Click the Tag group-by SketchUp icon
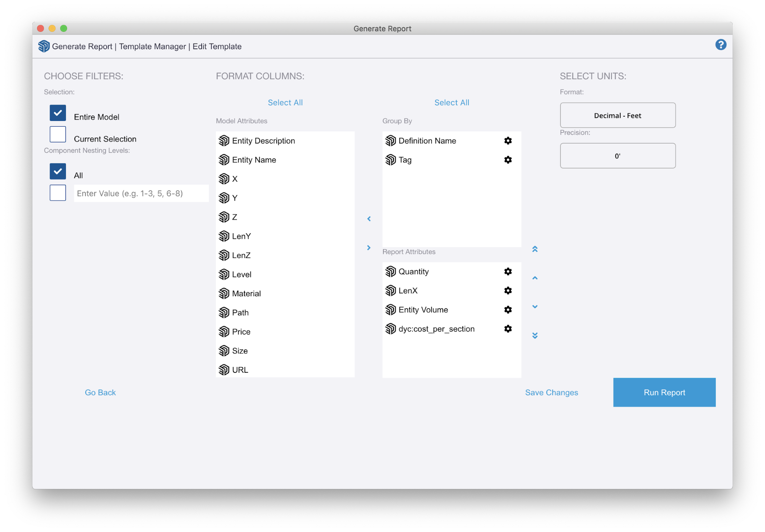This screenshot has width=765, height=532. pyautogui.click(x=390, y=159)
